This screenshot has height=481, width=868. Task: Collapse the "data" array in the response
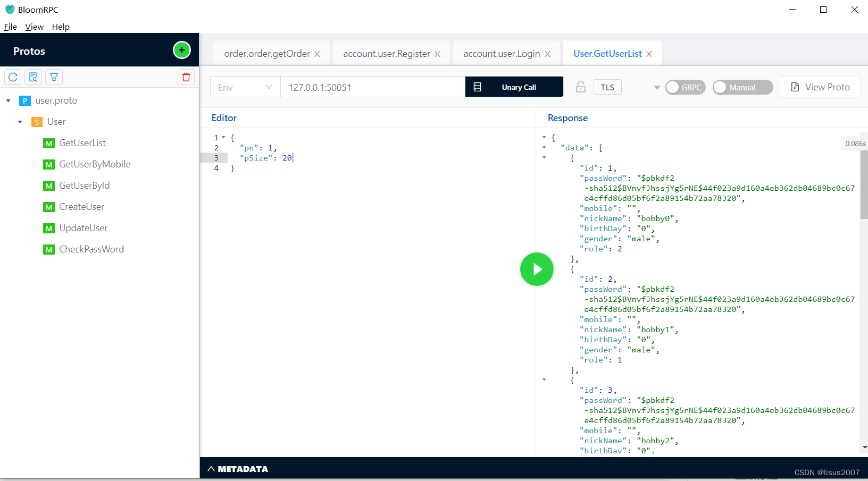click(x=544, y=148)
